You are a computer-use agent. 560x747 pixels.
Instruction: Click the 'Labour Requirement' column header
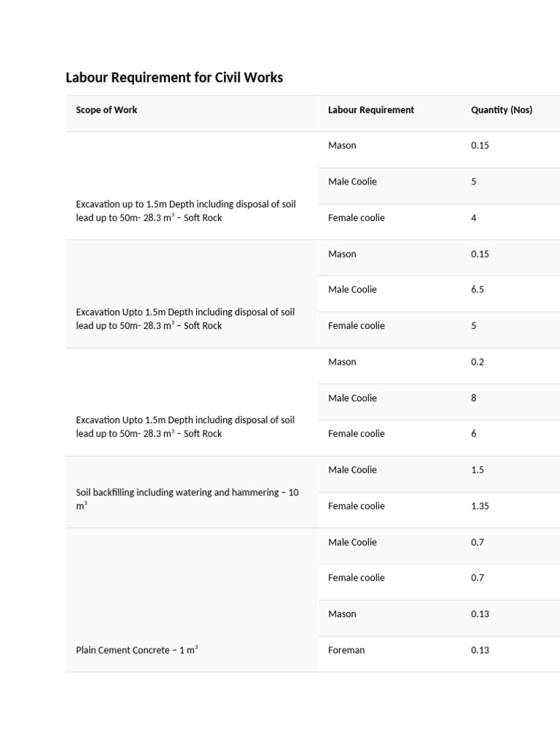tap(370, 110)
